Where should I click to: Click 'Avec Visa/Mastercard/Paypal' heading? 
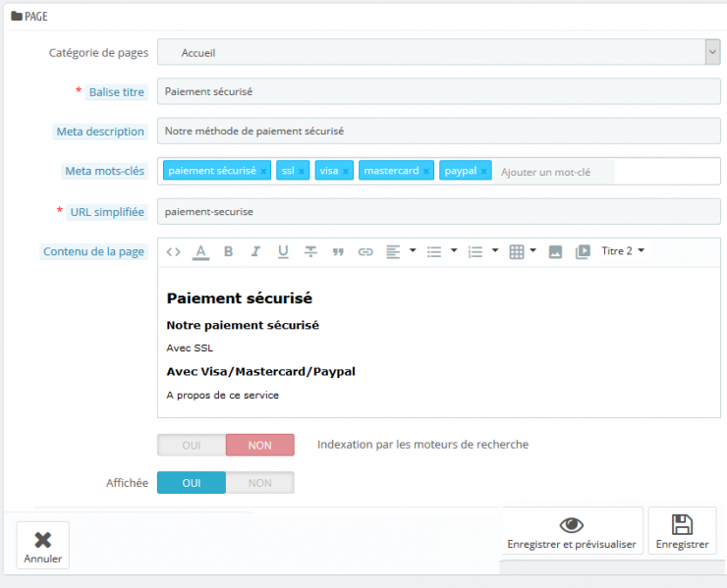pos(260,372)
